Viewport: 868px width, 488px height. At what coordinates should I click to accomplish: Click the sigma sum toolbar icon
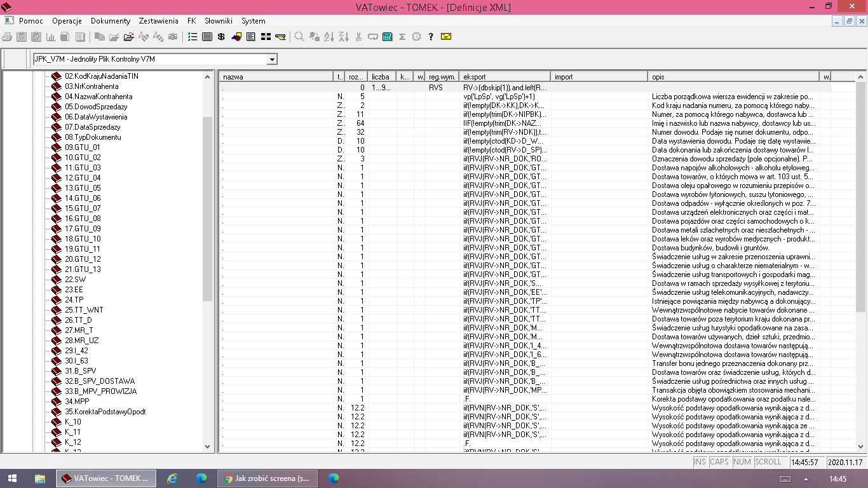coord(402,37)
